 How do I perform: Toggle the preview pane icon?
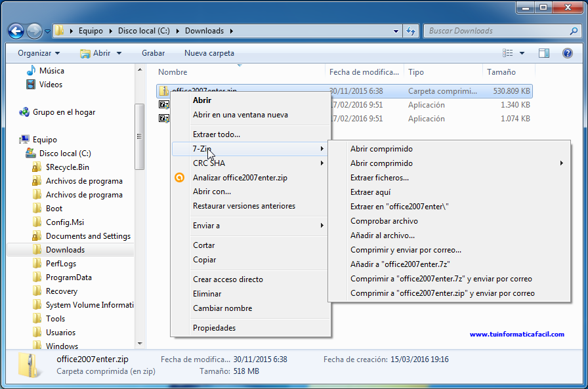(x=544, y=53)
